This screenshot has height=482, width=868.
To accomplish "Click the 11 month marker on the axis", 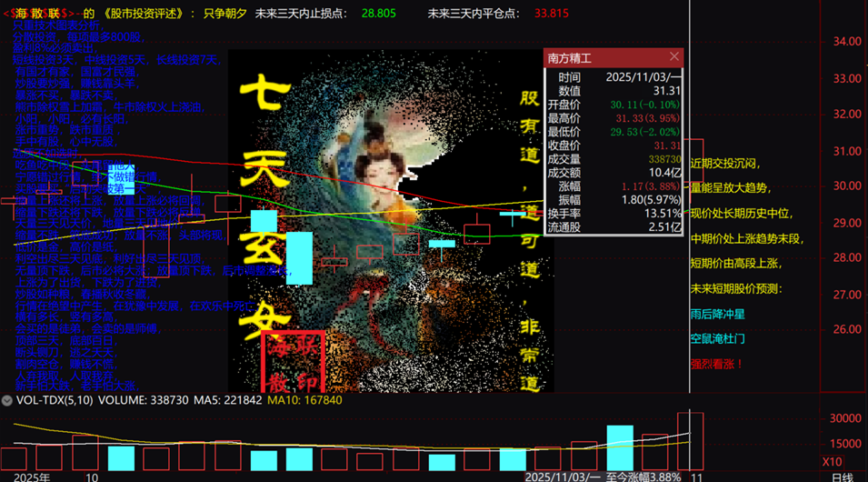I will click(696, 477).
